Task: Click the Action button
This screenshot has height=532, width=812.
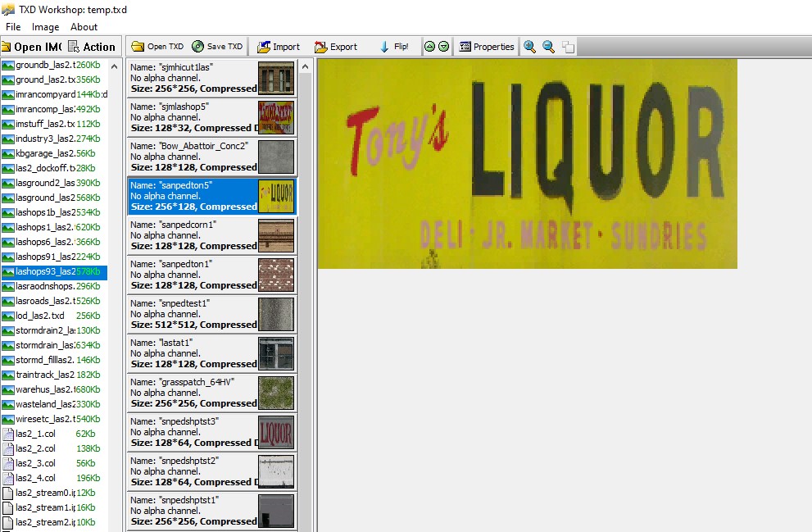Action: coord(92,47)
